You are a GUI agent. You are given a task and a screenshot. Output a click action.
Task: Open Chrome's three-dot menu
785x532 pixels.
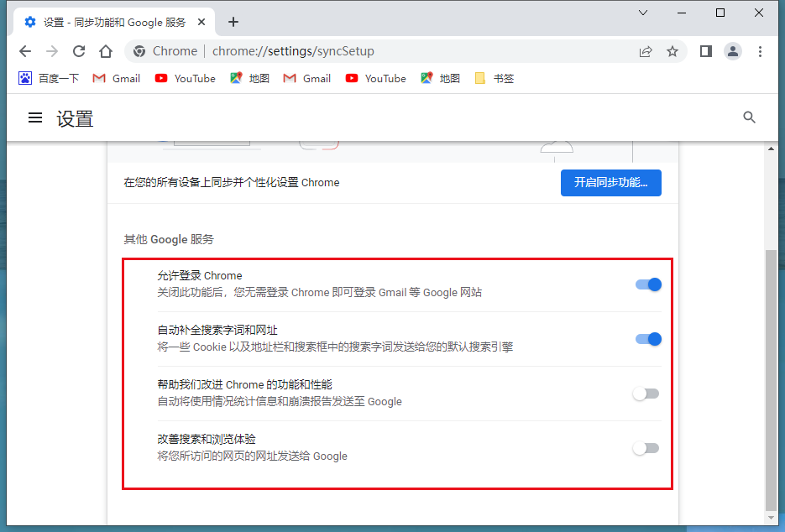click(x=760, y=51)
